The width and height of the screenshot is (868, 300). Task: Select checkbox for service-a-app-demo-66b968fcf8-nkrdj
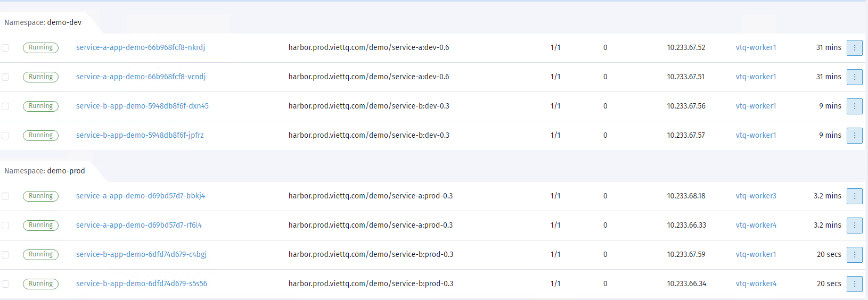(5, 48)
